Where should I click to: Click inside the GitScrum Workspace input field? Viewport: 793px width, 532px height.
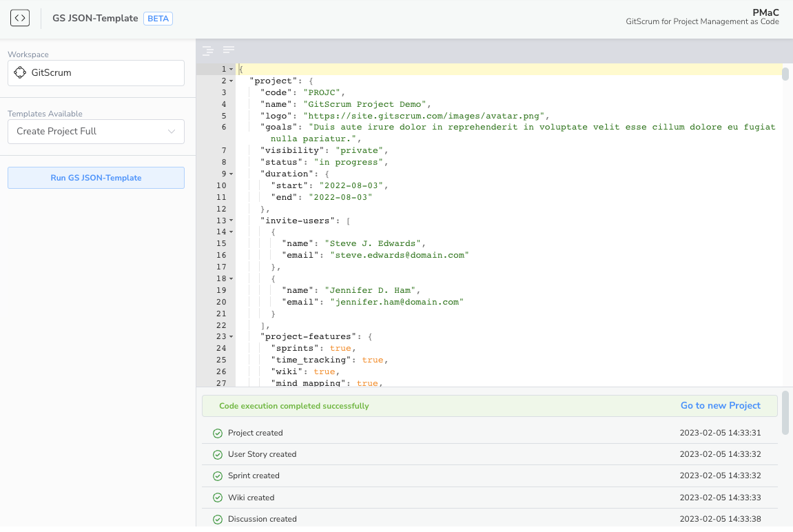click(x=96, y=72)
